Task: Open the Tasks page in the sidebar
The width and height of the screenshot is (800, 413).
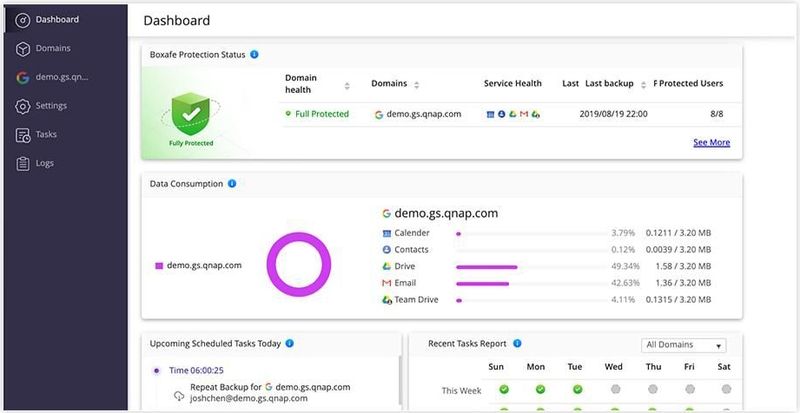Action: [66, 135]
